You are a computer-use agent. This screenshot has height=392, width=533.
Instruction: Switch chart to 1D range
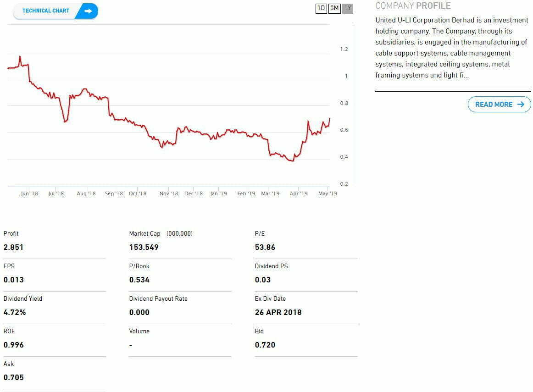click(x=321, y=8)
